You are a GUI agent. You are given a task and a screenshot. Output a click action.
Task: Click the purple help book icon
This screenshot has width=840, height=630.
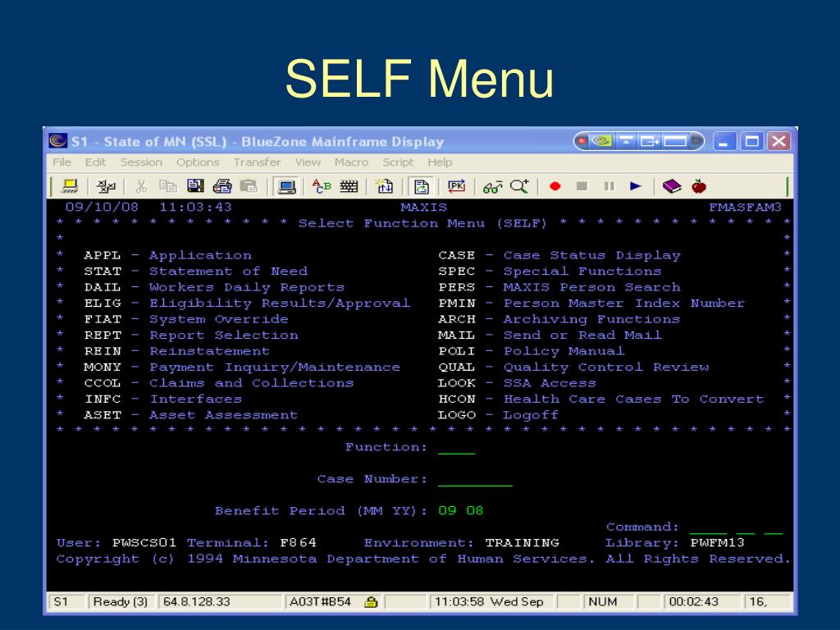672,186
